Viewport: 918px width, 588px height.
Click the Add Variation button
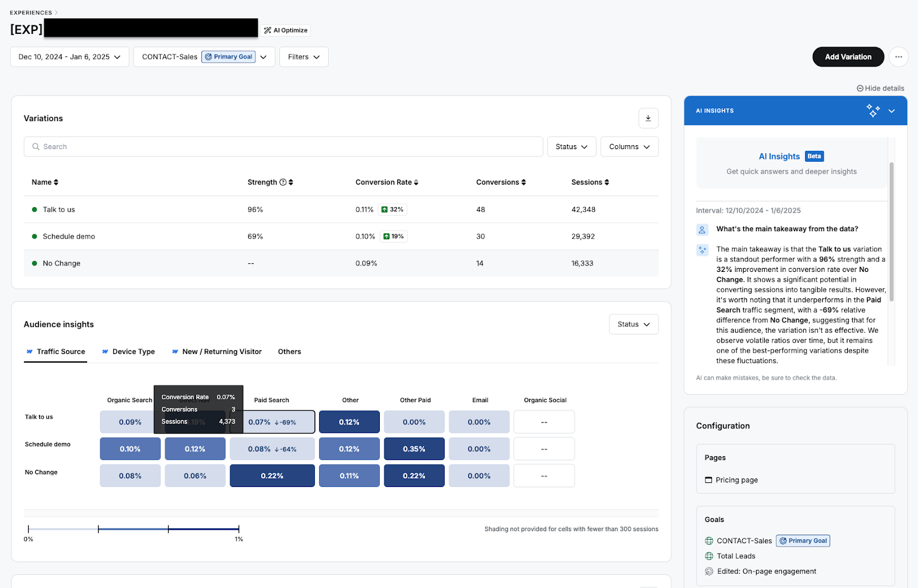click(847, 57)
